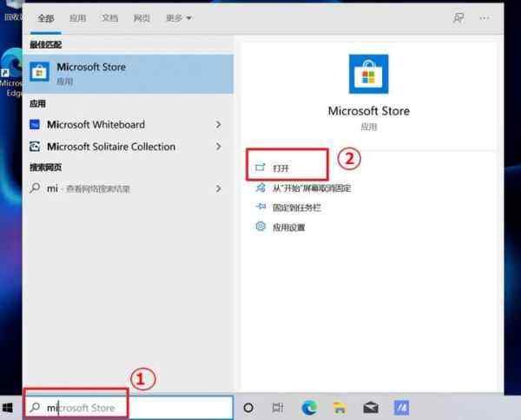Click the 最佳匹配 section heading
This screenshot has height=420, width=521.
(x=46, y=44)
